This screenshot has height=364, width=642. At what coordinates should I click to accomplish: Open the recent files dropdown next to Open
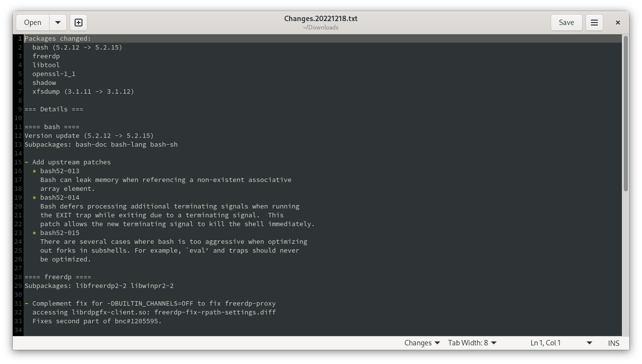pos(57,22)
